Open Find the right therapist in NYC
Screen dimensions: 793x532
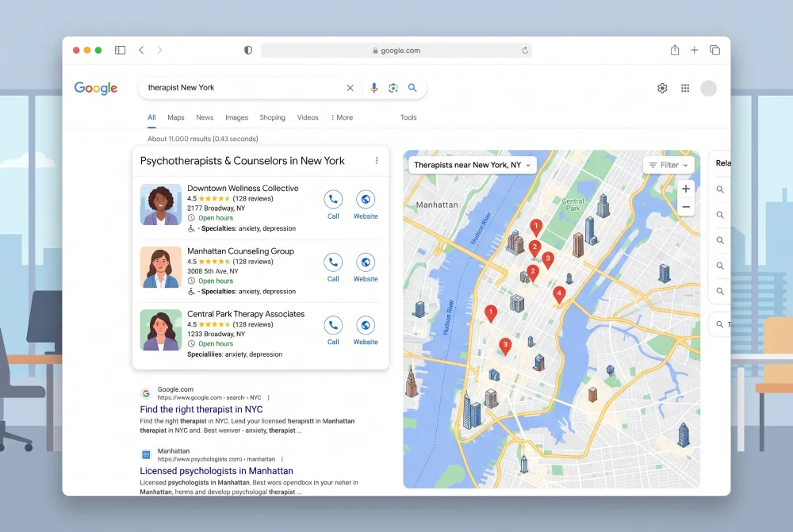(x=201, y=410)
